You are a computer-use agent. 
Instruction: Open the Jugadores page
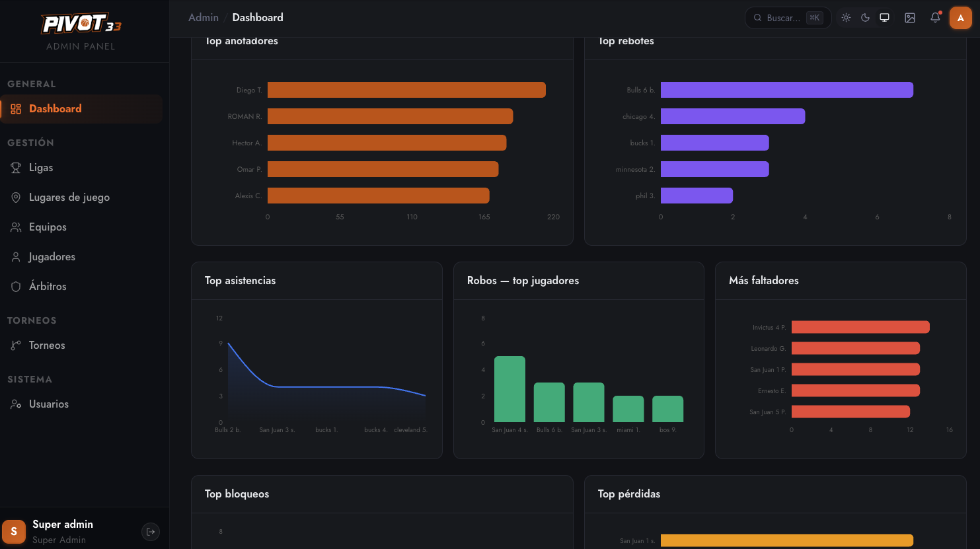81,257
